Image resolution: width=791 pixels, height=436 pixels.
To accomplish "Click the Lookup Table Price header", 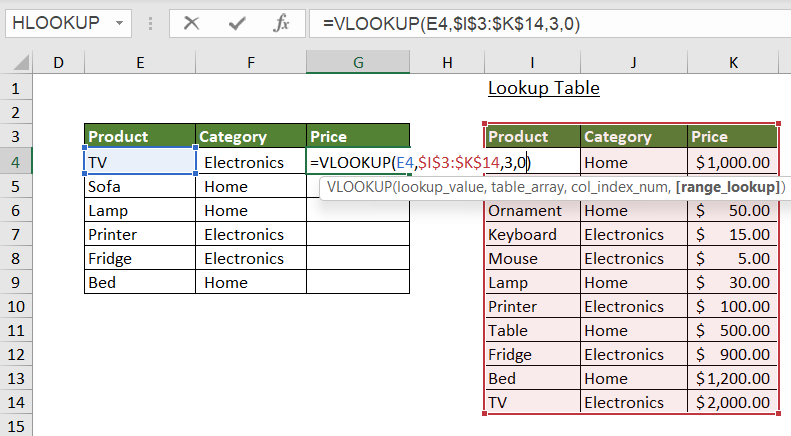I will pos(732,136).
